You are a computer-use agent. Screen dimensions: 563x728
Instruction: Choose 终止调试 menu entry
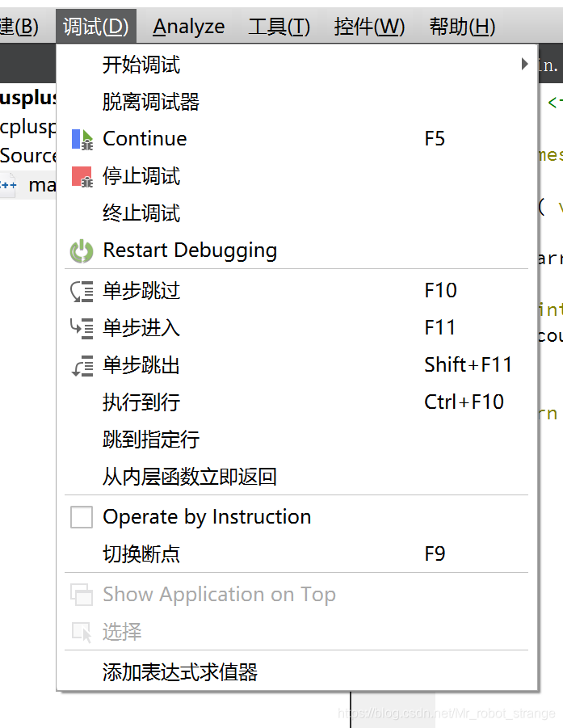[x=297, y=214]
